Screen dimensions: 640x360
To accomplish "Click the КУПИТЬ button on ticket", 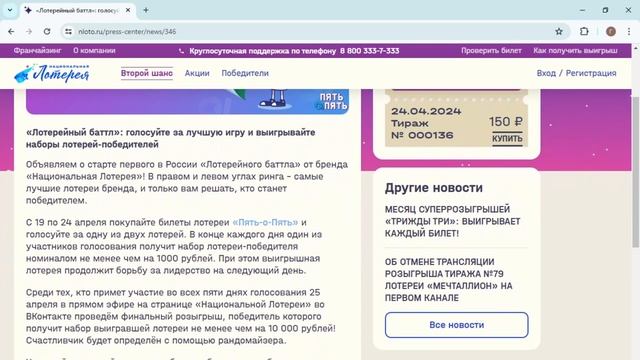I will [x=507, y=139].
